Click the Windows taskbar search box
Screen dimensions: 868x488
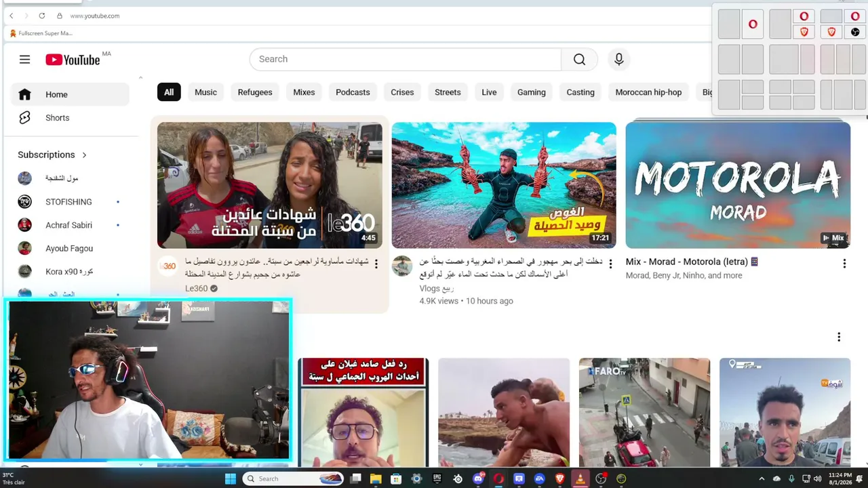pos(293,479)
